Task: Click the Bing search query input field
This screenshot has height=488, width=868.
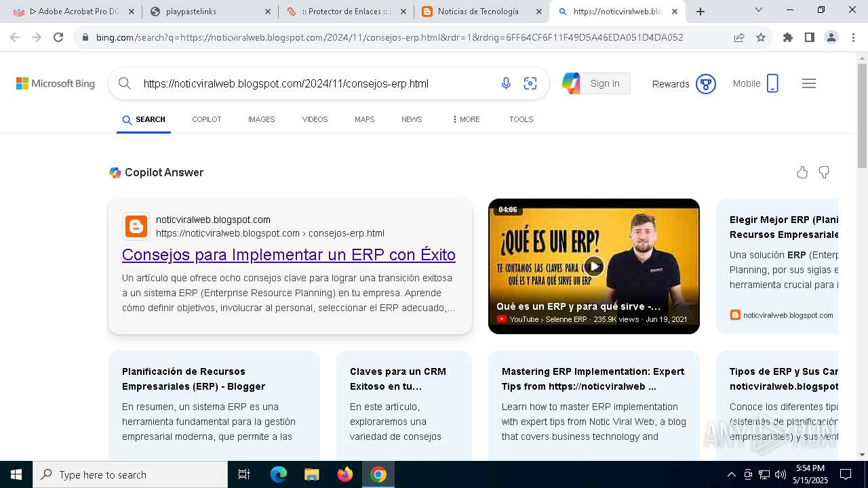Action: [x=315, y=83]
